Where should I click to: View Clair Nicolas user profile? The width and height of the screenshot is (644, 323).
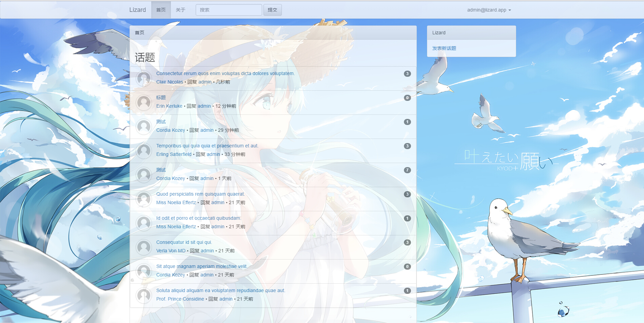170,82
